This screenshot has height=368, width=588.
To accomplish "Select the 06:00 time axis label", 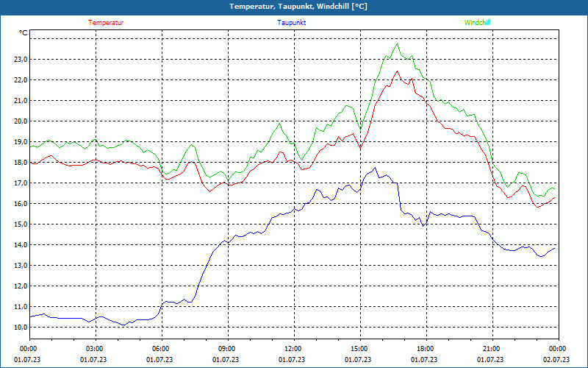I will (160, 349).
